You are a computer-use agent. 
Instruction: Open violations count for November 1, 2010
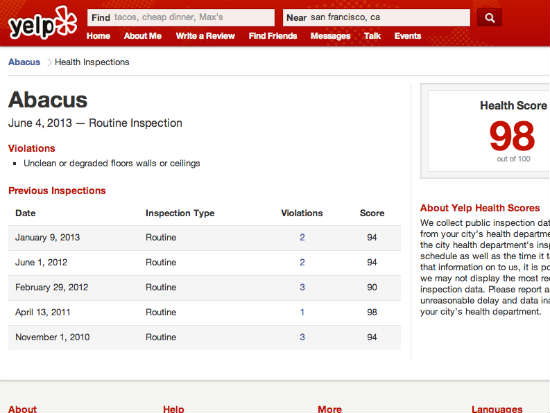(302, 337)
